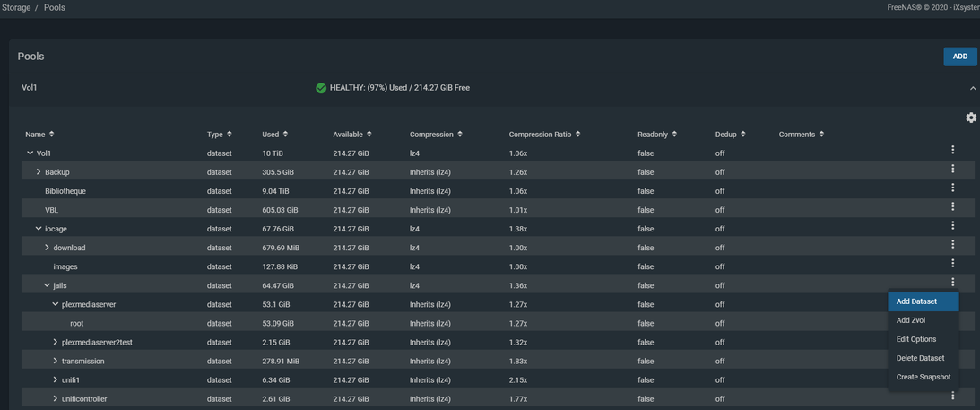This screenshot has height=410, width=980.
Task: Collapse the iocage dataset tree
Action: (x=39, y=229)
